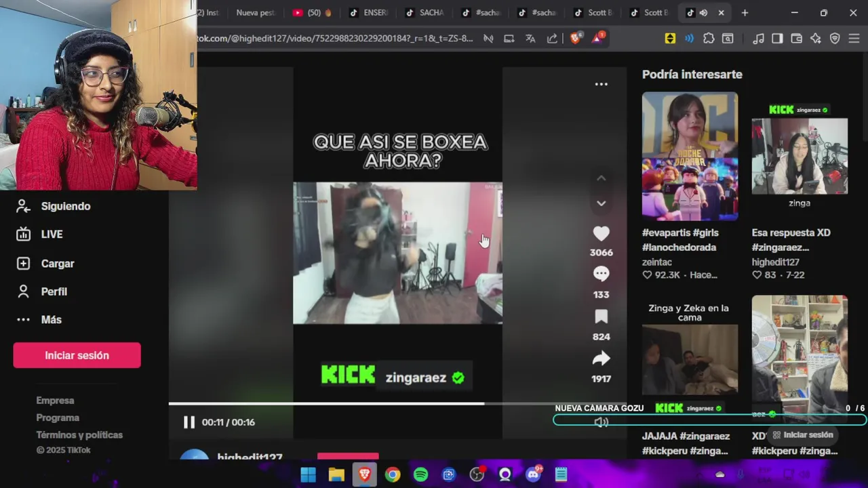The image size is (868, 488).
Task: Switch to YouTube (50) tab
Action: (x=312, y=12)
